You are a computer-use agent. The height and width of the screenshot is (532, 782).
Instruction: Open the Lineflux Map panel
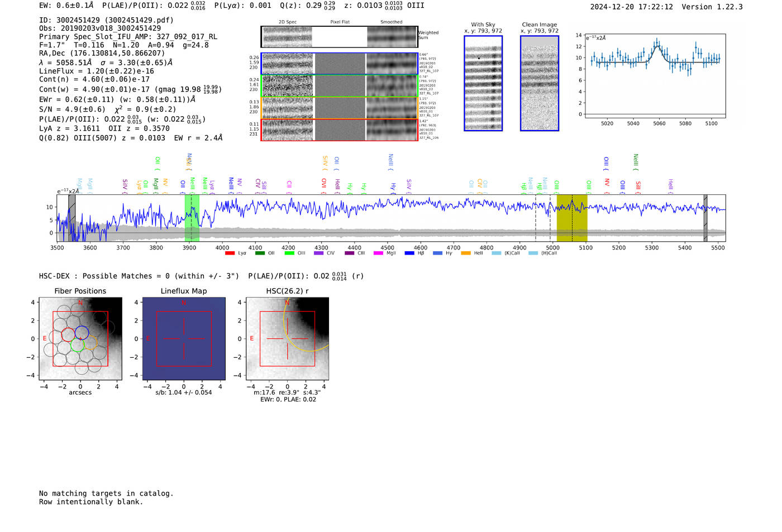point(184,338)
